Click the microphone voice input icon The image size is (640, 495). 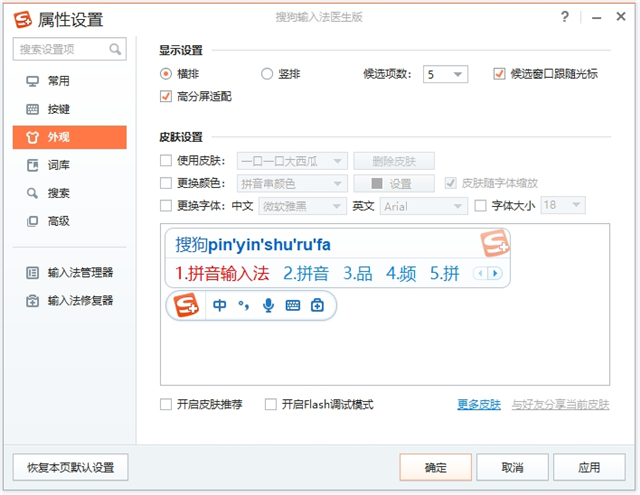[x=268, y=305]
